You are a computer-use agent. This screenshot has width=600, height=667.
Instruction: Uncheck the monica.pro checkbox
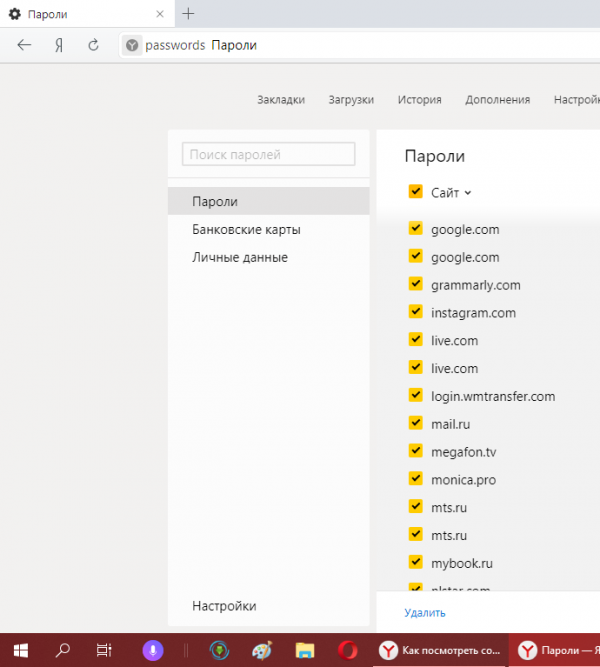[x=415, y=479]
